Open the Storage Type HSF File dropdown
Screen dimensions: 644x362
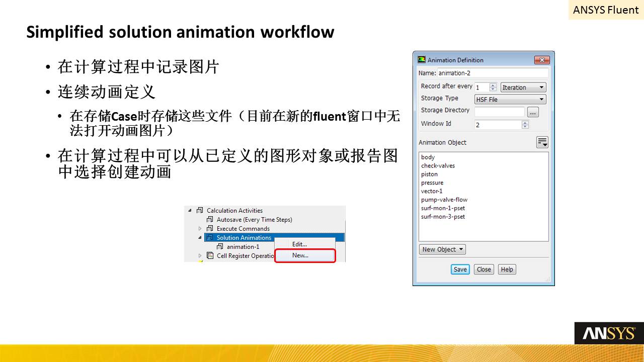point(510,100)
